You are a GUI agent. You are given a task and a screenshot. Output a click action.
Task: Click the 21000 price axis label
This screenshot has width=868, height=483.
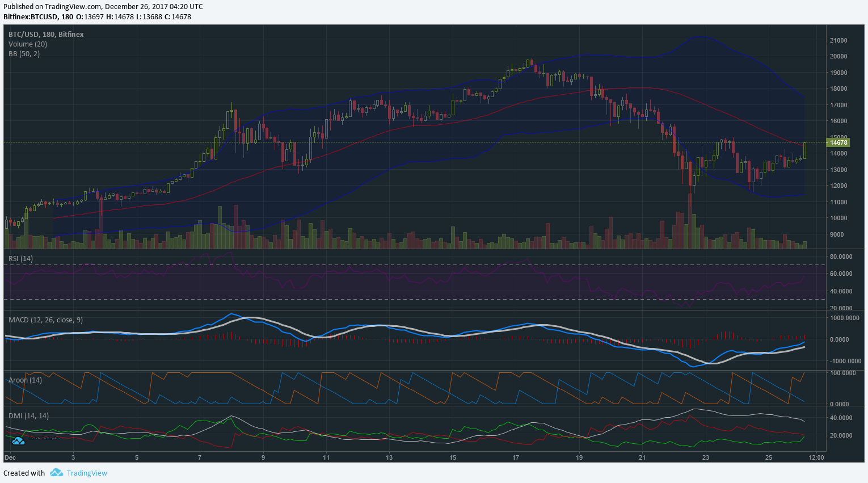(x=838, y=41)
